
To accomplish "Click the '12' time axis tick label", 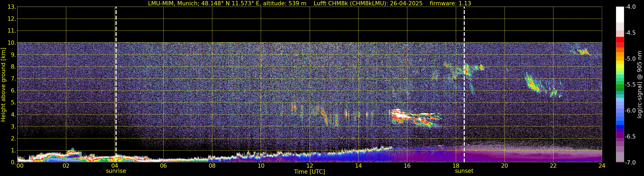I will [x=310, y=166].
